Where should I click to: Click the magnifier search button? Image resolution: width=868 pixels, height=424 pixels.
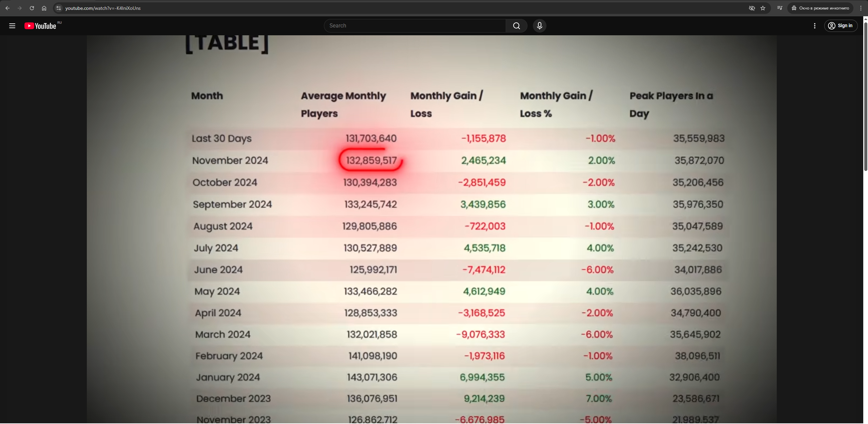coord(516,26)
